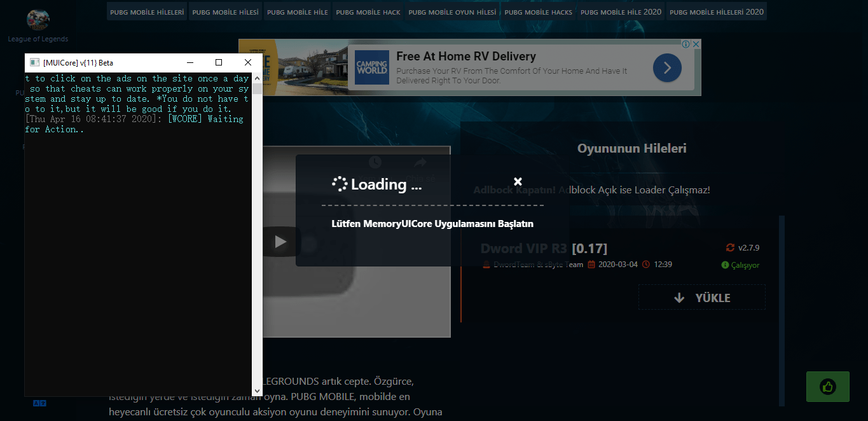This screenshot has width=868, height=421.
Task: Click the blue arrow on Camping World ad
Action: pos(667,67)
